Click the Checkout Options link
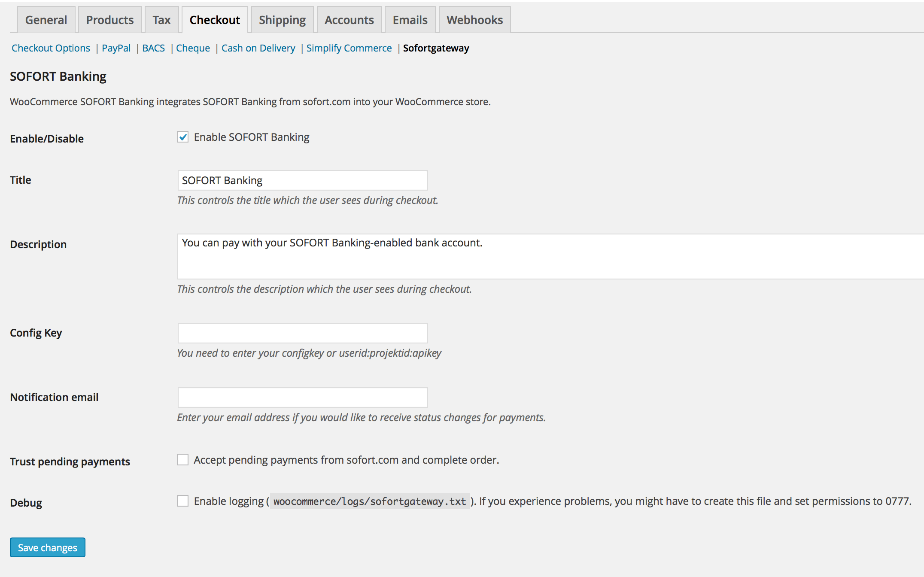The width and height of the screenshot is (924, 577). click(51, 48)
